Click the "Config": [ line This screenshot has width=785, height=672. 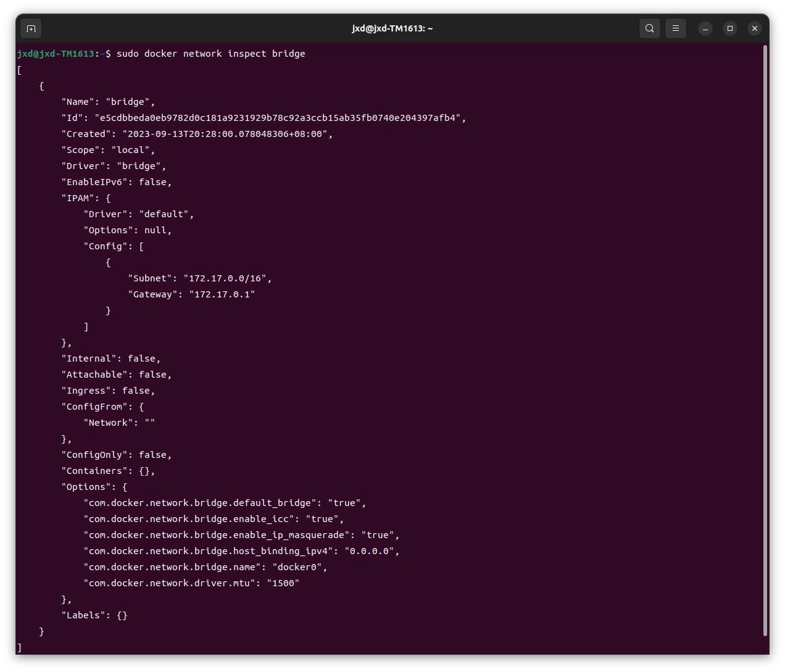(x=114, y=246)
